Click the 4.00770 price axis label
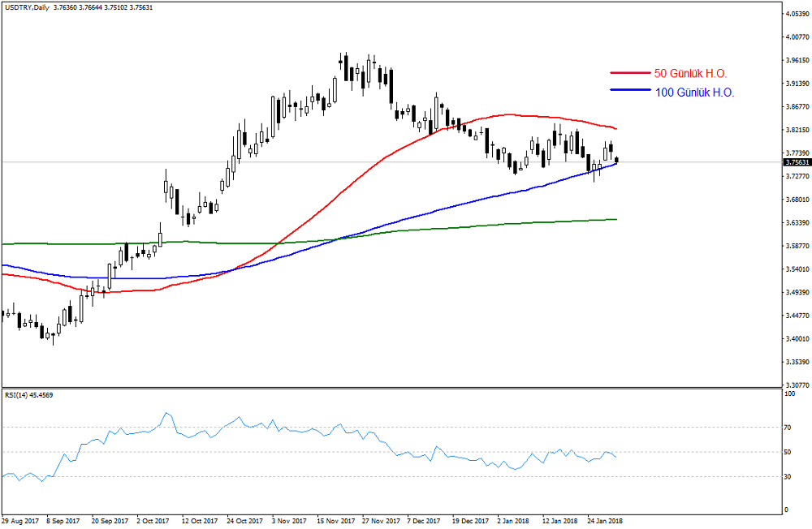Screen dimensions: 812x529 (797, 37)
